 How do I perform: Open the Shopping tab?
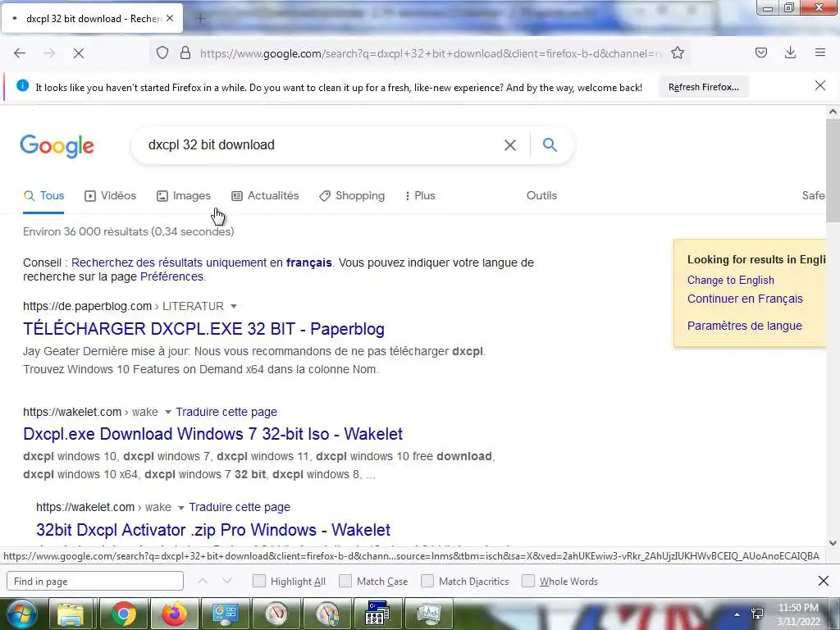coord(352,195)
